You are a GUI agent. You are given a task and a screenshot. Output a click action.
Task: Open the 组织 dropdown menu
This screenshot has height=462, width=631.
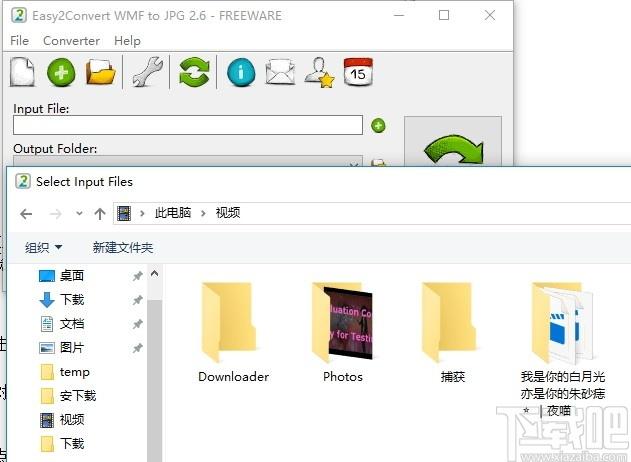pos(43,247)
